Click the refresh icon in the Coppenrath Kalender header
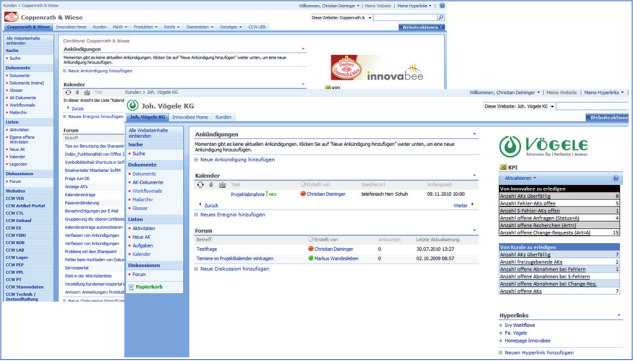The width and height of the screenshot is (633, 361). click(x=68, y=92)
